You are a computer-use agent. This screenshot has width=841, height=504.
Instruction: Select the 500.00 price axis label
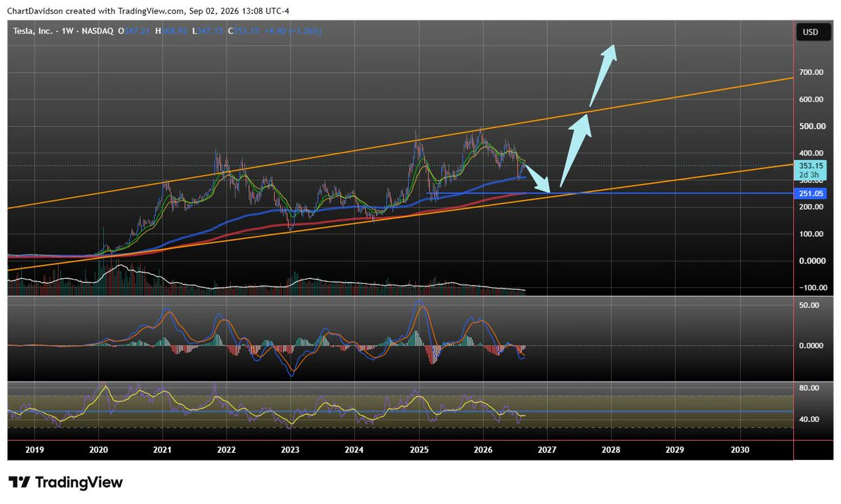click(811, 126)
